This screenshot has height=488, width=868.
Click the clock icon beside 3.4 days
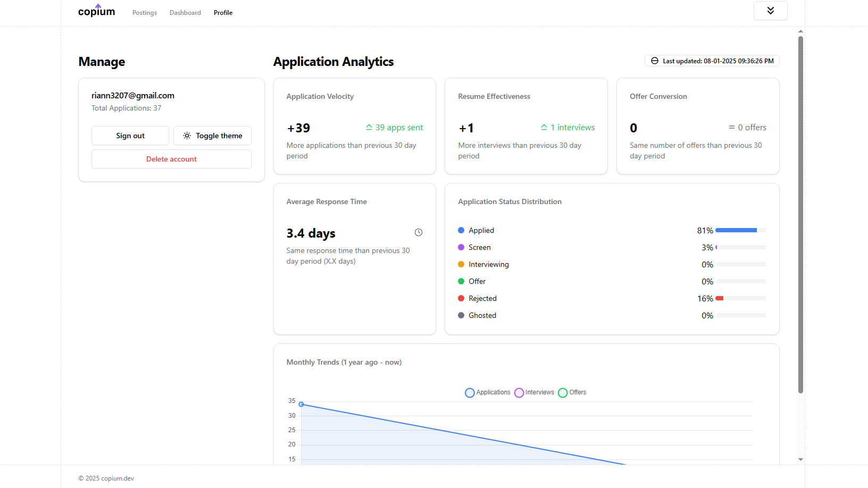[x=419, y=232]
